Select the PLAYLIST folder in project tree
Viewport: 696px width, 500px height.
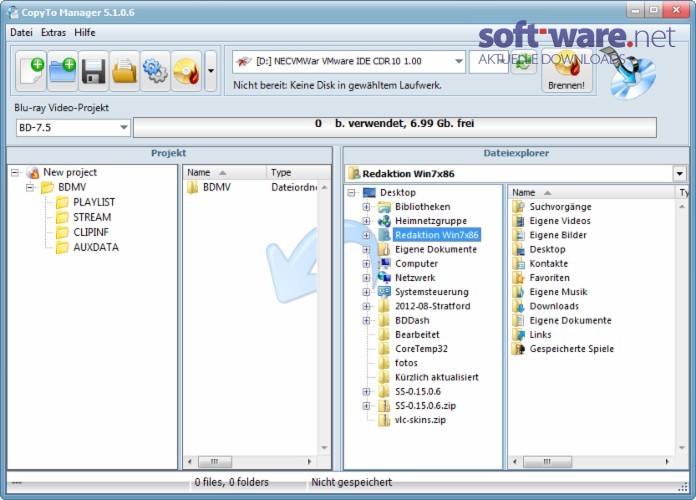[x=94, y=202]
